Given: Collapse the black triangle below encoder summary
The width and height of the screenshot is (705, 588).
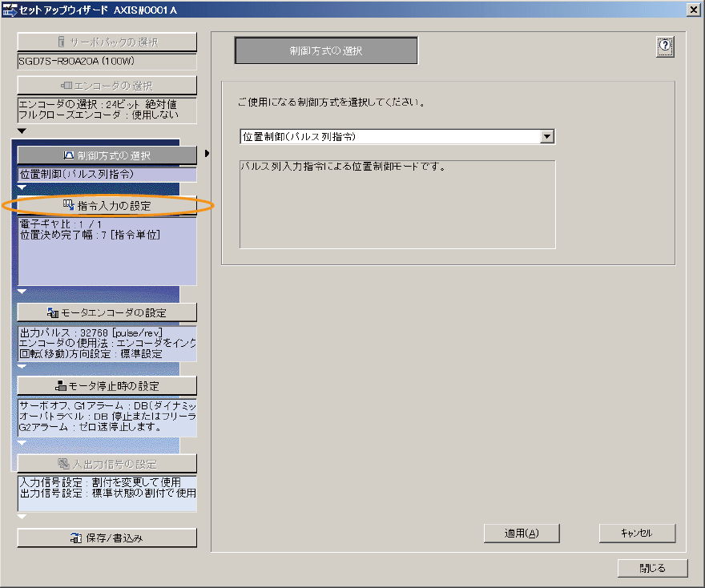Looking at the screenshot, I should point(22,131).
